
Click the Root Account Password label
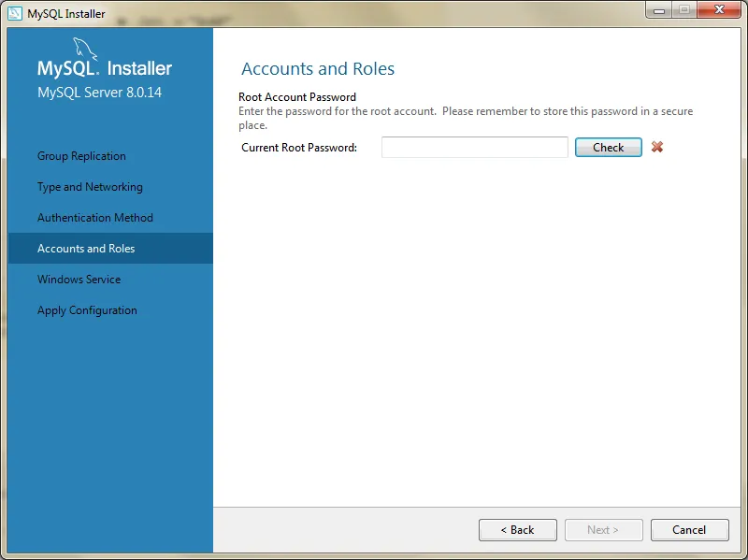point(297,97)
